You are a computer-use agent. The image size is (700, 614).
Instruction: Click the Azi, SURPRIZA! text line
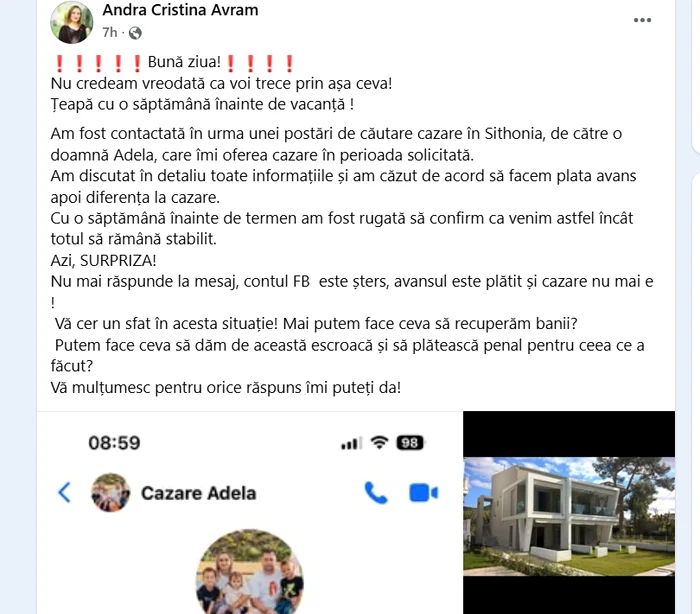(x=104, y=261)
